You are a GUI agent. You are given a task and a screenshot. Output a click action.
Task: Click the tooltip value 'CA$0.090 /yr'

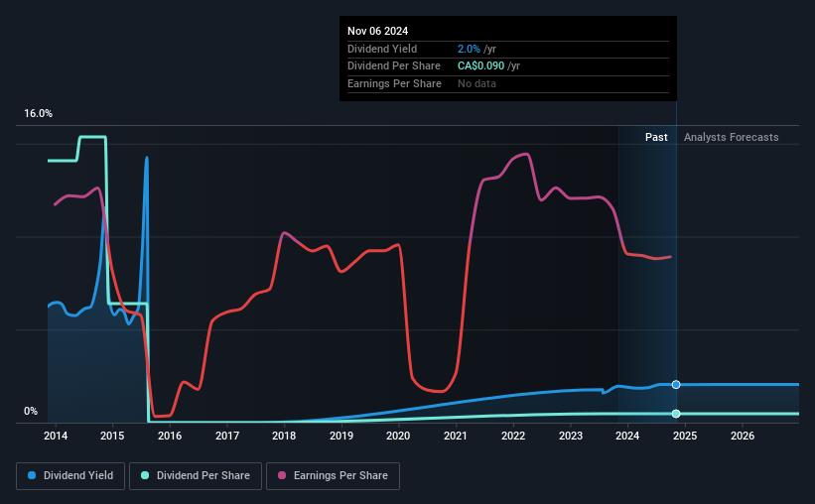488,66
